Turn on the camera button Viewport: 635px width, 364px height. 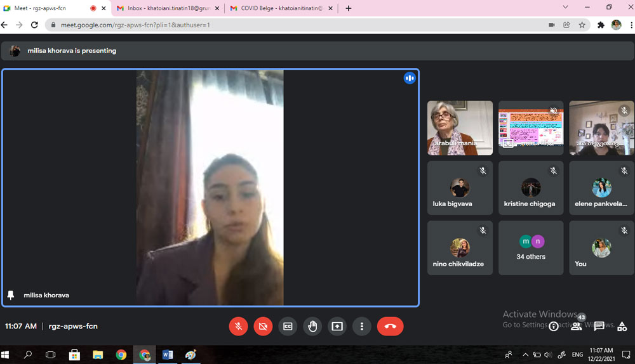point(263,326)
